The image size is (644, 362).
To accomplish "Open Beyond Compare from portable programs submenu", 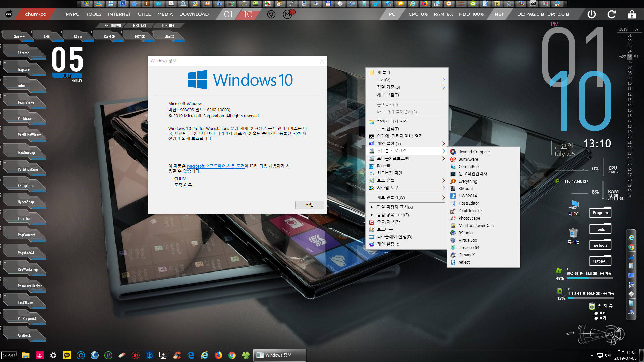I will tap(483, 152).
